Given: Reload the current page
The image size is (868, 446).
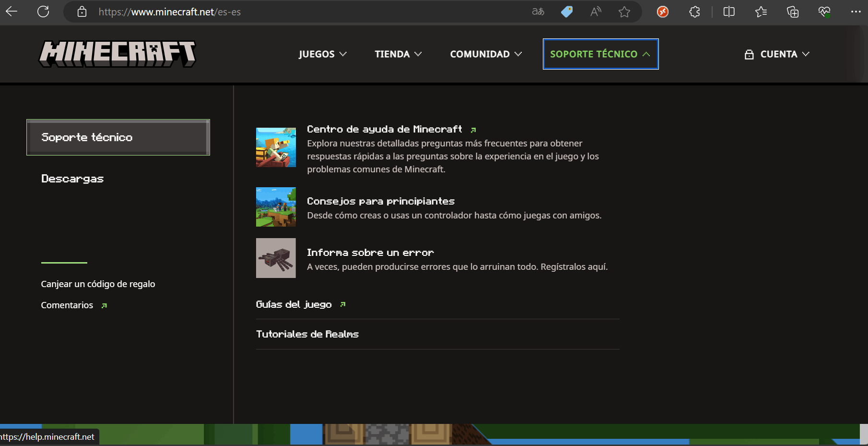Looking at the screenshot, I should point(43,12).
